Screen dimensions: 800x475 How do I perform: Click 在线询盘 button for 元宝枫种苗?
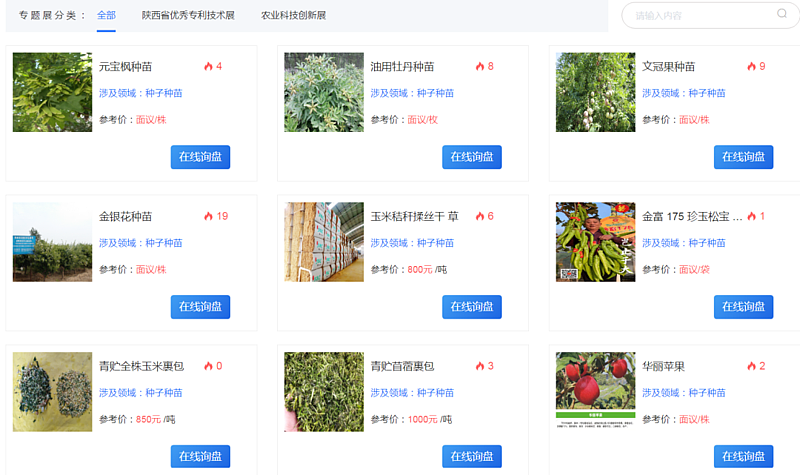(200, 157)
